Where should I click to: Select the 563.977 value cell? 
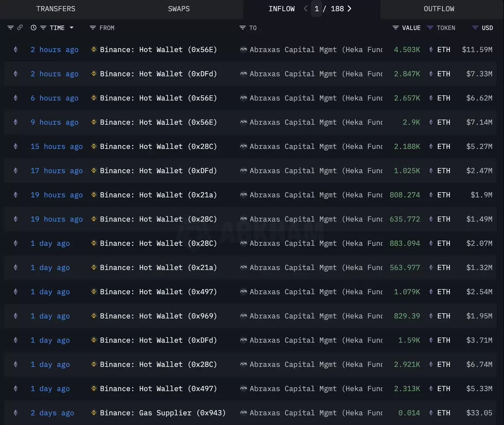point(405,267)
